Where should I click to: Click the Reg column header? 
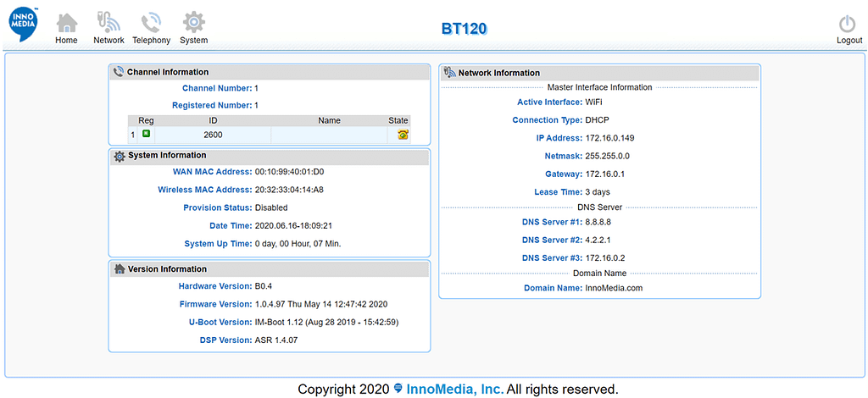(146, 120)
